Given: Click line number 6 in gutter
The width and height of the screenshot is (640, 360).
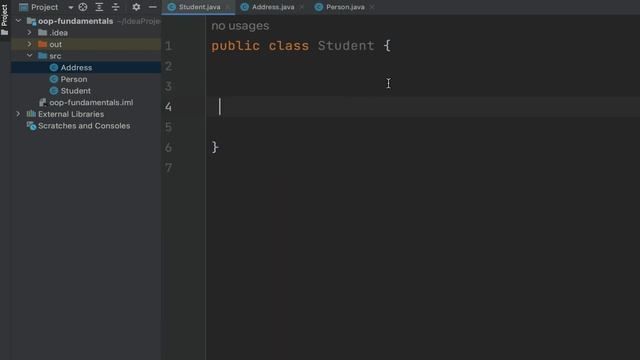Looking at the screenshot, I should point(168,147).
